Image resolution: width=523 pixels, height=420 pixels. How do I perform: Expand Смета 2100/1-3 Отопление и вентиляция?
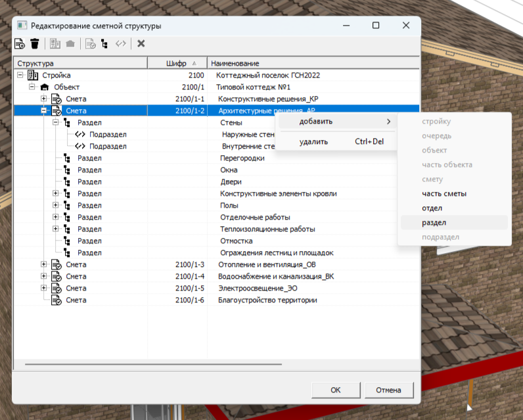click(x=44, y=264)
